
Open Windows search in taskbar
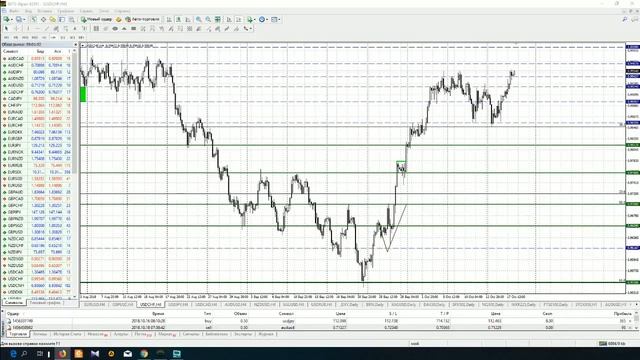pyautogui.click(x=24, y=353)
